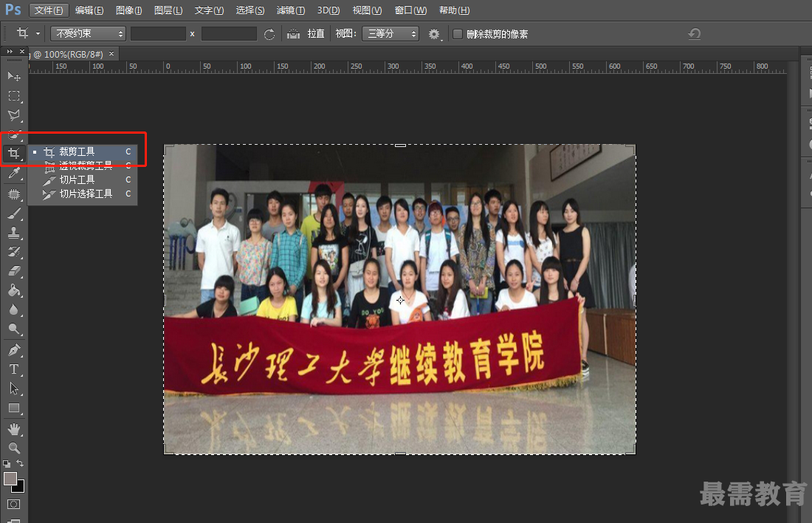Open the 不受约束 ratio dropdown
The width and height of the screenshot is (812, 523).
click(x=88, y=34)
